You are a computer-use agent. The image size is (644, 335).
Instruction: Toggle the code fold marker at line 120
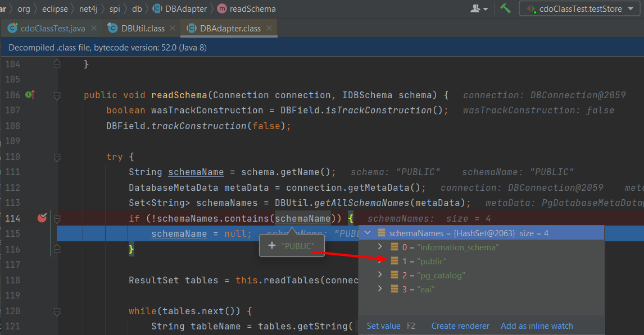pos(57,311)
